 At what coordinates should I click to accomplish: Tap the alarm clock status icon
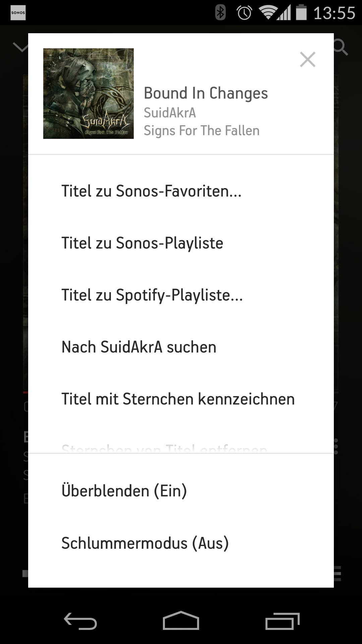244,13
